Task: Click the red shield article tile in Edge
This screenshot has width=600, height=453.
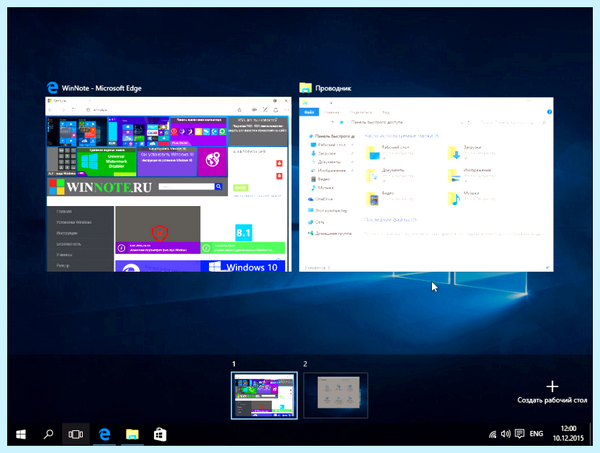Action: click(x=158, y=230)
